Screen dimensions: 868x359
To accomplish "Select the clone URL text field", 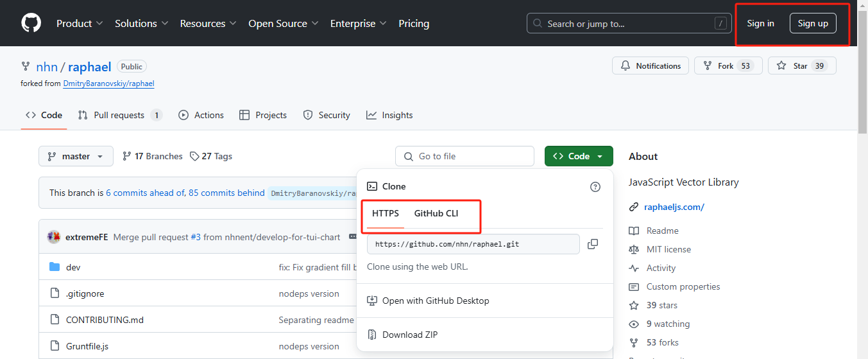I will (x=473, y=244).
